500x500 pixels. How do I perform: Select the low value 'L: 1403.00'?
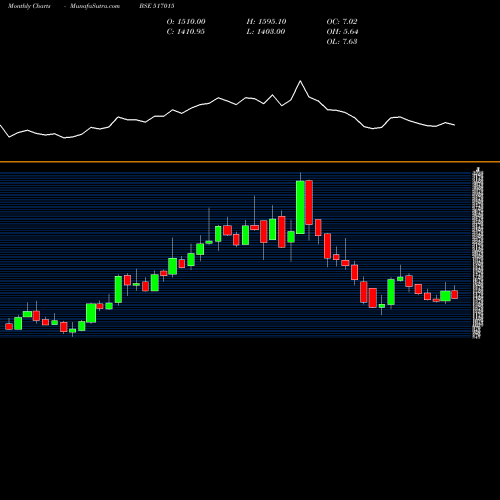(x=266, y=32)
